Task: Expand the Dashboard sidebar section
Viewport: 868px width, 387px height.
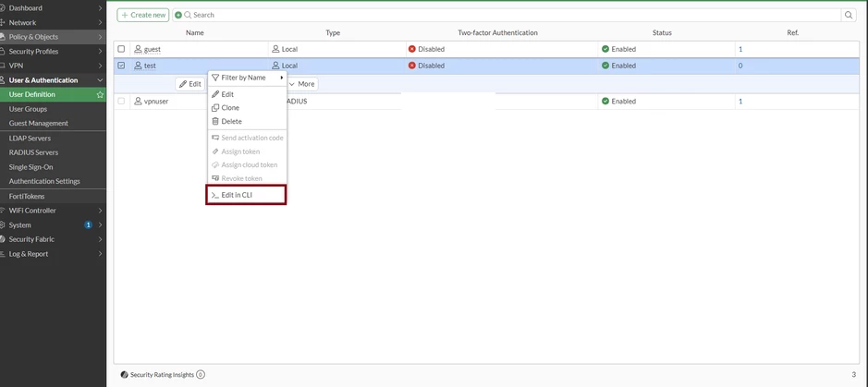Action: (x=53, y=8)
